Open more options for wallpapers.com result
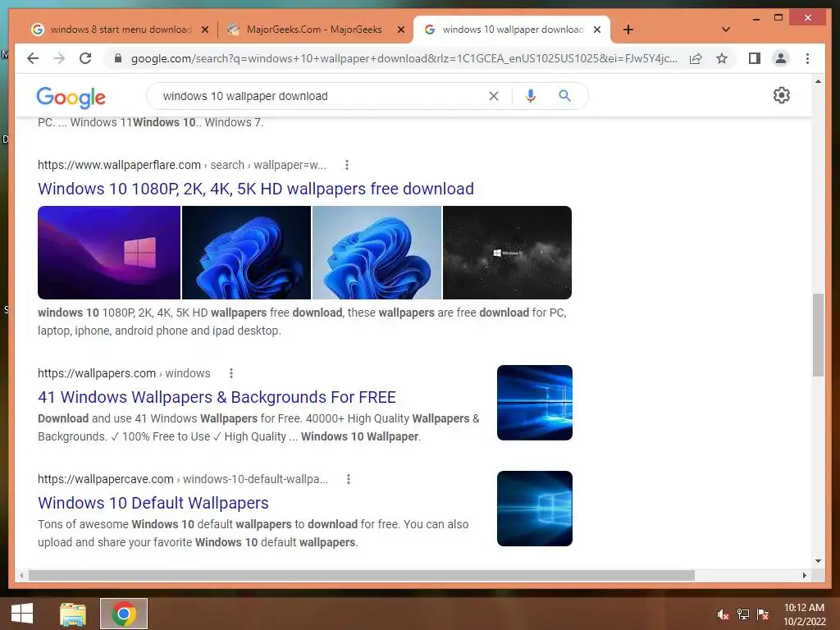 pos(231,373)
